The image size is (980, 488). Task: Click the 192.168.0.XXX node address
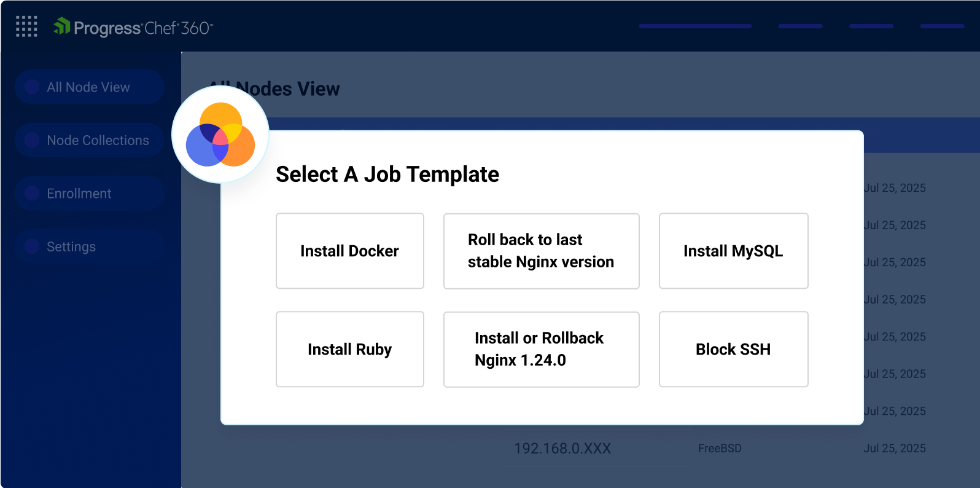(x=562, y=449)
